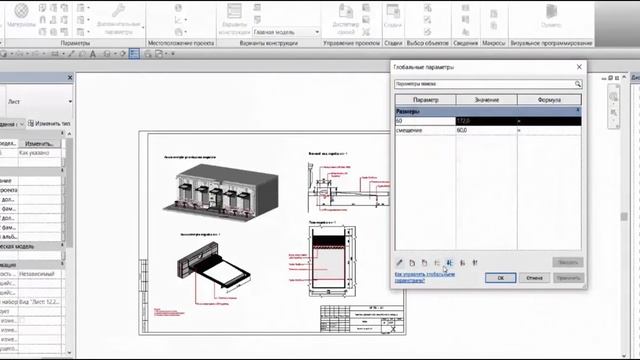The height and width of the screenshot is (360, 640).
Task: Click the Применить button
Action: coord(569,278)
